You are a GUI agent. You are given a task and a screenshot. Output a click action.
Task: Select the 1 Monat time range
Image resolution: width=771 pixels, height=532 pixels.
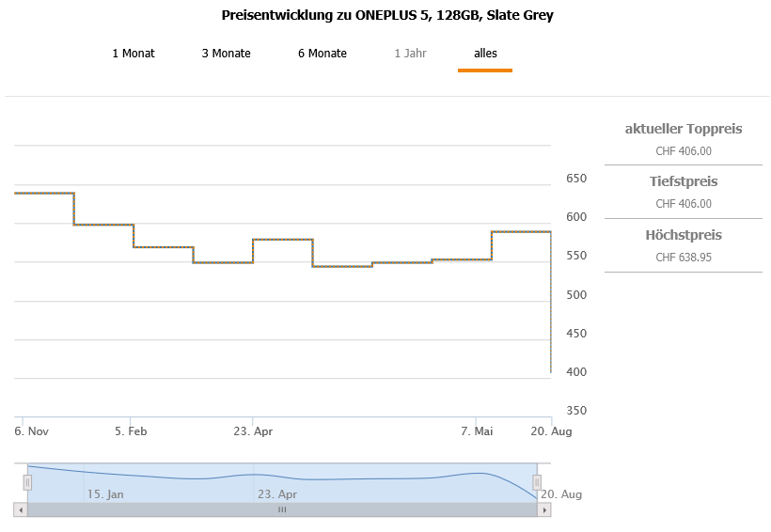[134, 54]
